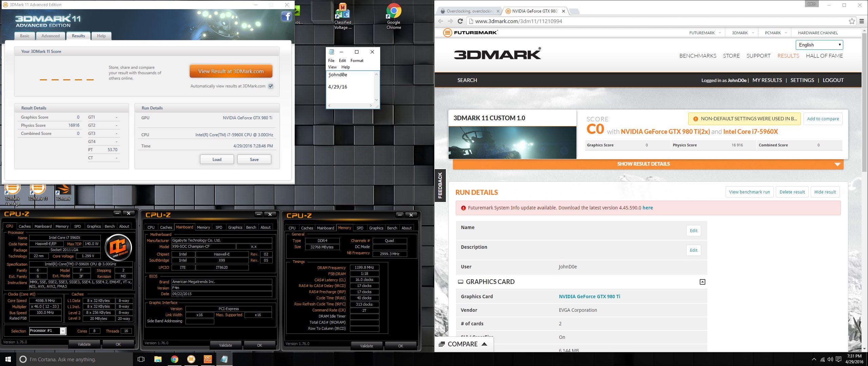
Task: Click benchmark thumbnail image on result page
Action: pos(512,143)
